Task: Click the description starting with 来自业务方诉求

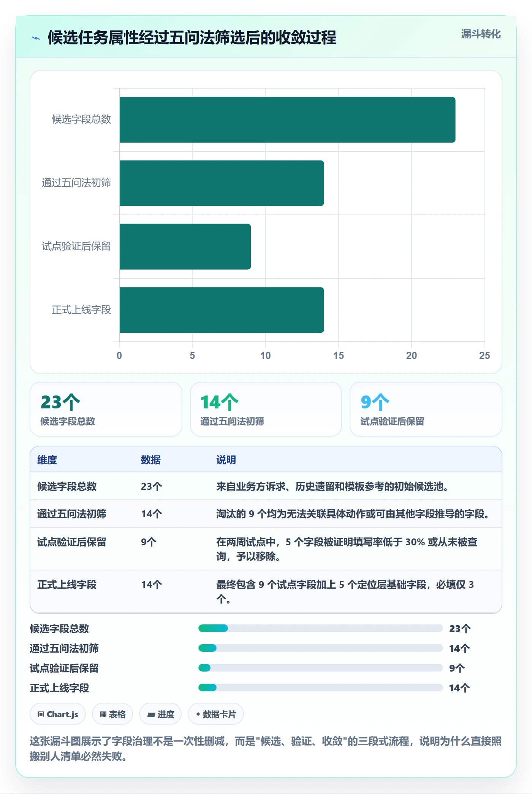Action: point(332,486)
